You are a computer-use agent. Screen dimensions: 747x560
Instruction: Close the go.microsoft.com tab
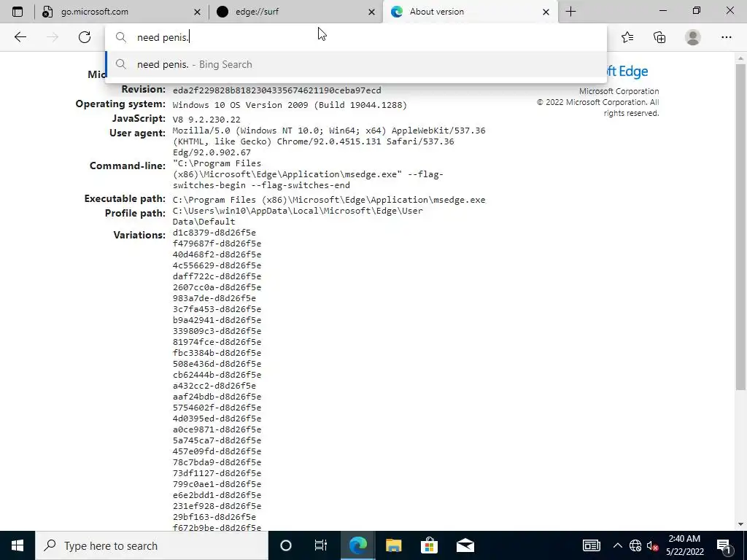click(197, 12)
